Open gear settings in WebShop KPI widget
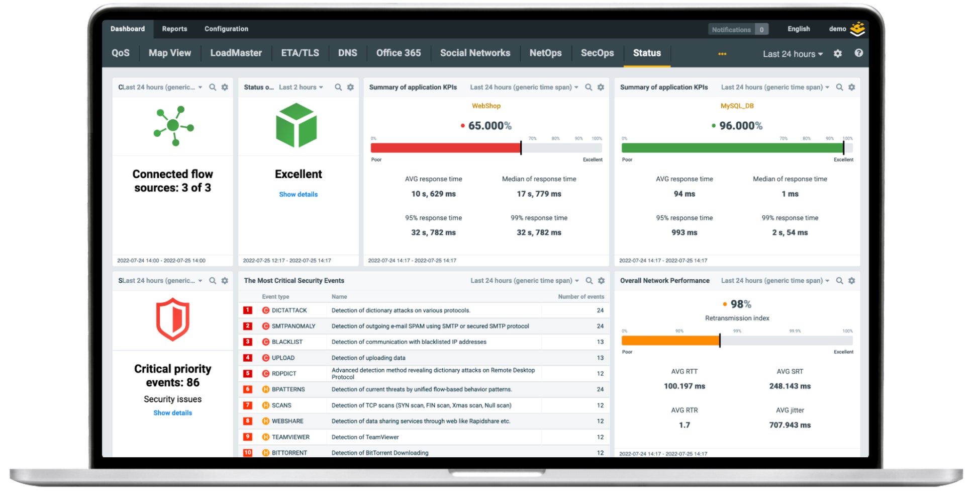The width and height of the screenshot is (980, 492). (601, 88)
